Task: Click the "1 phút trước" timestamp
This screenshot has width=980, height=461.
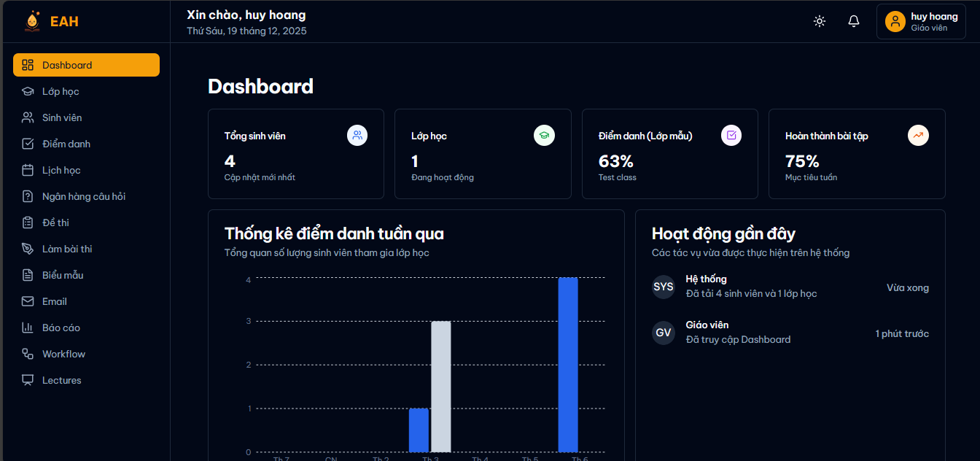Action: pyautogui.click(x=902, y=333)
